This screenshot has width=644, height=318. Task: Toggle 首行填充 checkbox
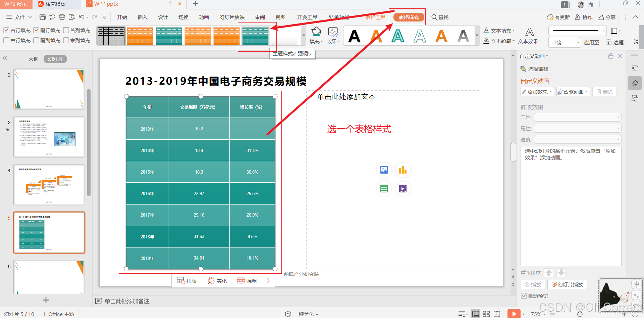[6, 30]
